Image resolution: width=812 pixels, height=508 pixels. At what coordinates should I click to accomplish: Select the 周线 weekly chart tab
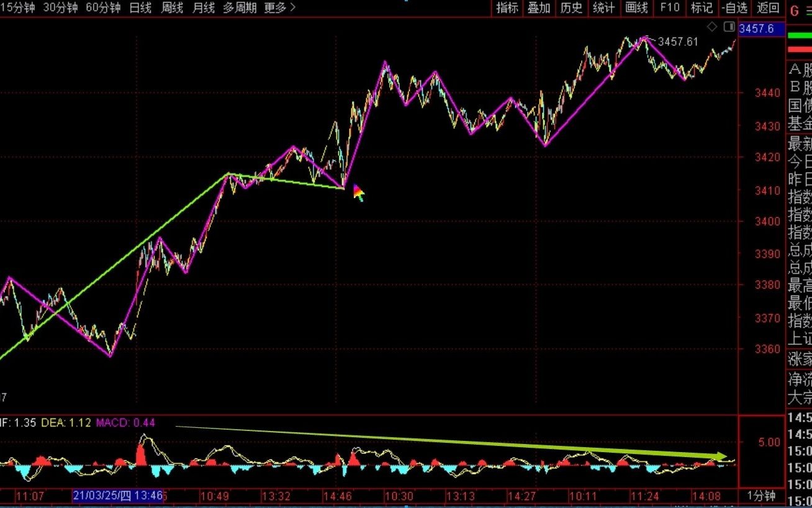172,8
